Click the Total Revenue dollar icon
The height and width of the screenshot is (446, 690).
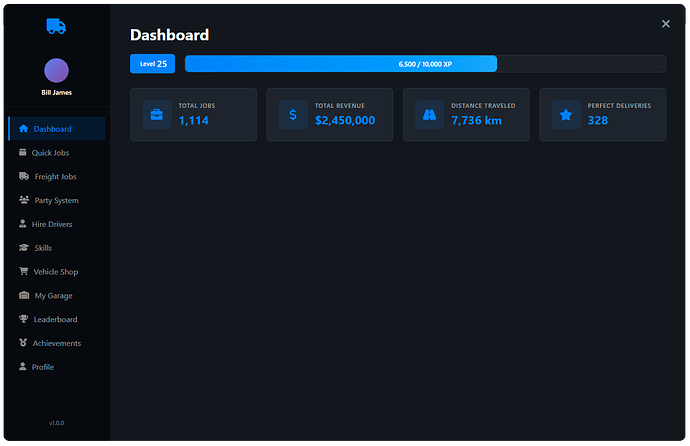(x=293, y=115)
